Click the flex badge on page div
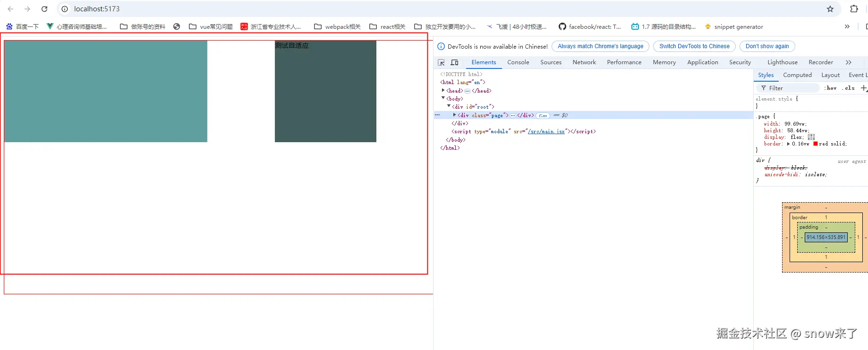 543,115
